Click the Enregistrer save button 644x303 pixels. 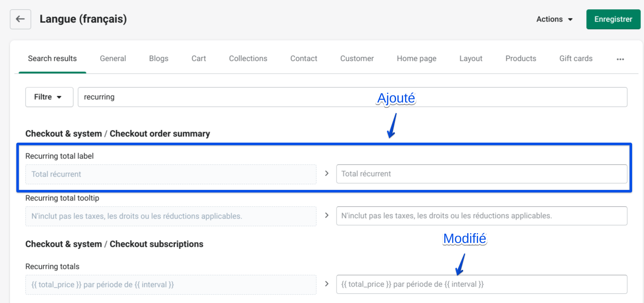pyautogui.click(x=613, y=19)
